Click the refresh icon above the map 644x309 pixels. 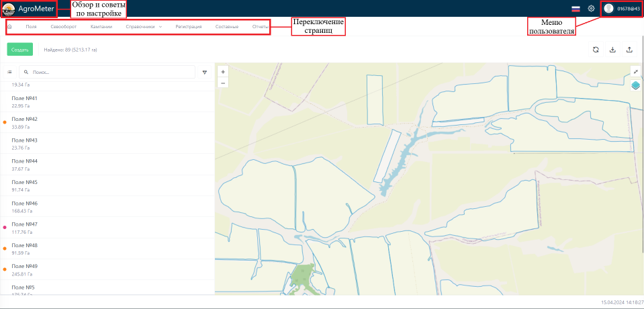[x=596, y=50]
